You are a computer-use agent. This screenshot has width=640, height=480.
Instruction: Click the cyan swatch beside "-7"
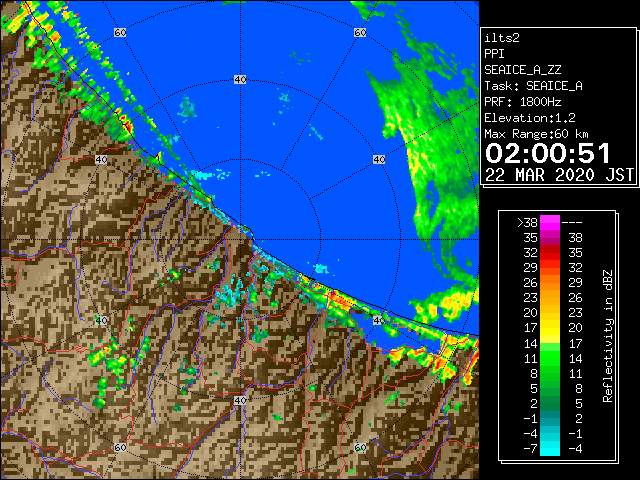[550, 448]
